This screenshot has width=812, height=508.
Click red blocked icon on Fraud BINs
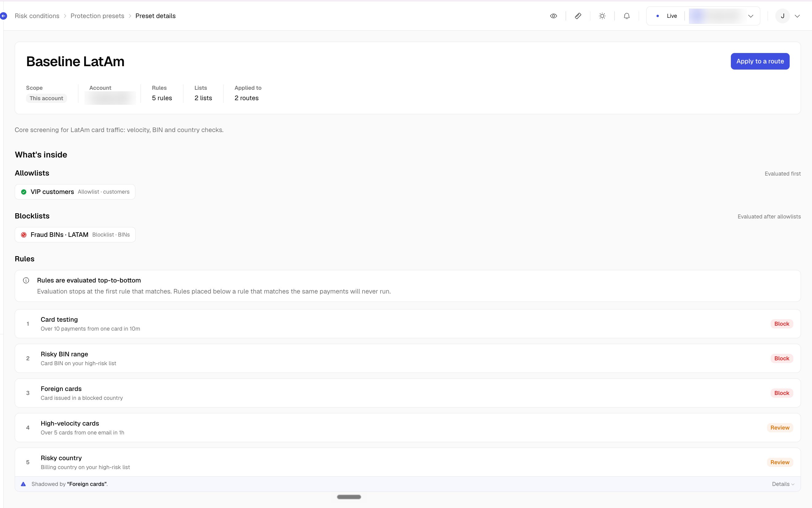[24, 235]
